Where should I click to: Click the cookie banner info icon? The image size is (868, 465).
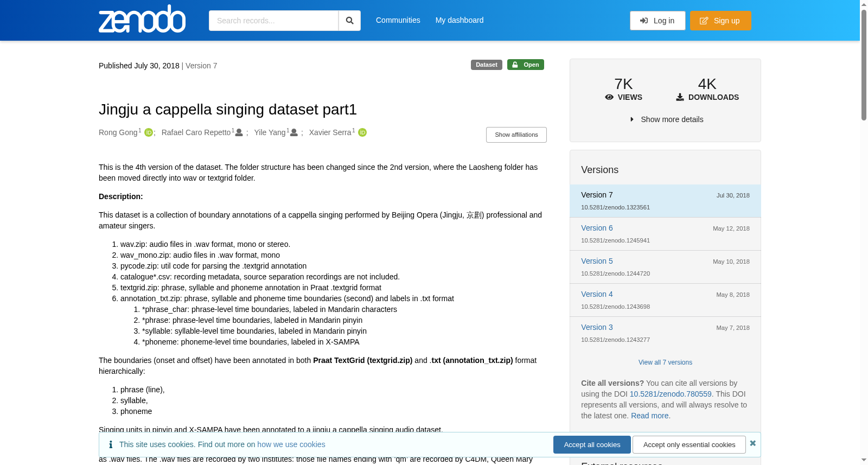click(111, 444)
